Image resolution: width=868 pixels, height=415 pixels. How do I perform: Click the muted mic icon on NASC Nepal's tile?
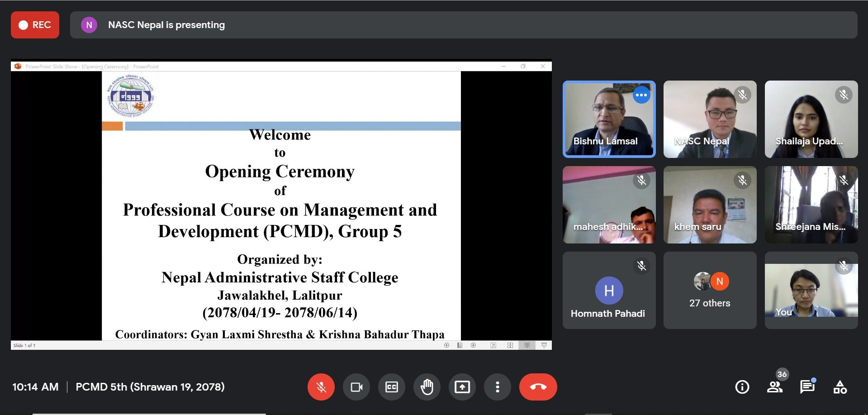click(743, 95)
